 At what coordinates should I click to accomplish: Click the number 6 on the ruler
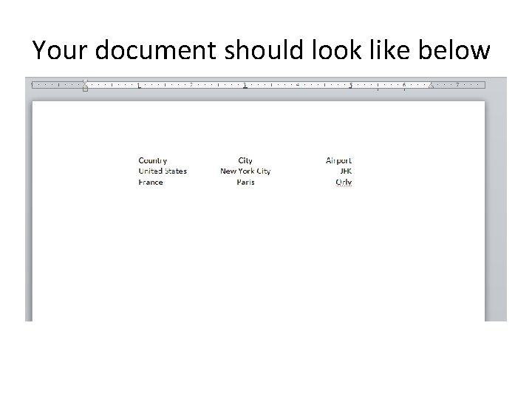pyautogui.click(x=404, y=85)
